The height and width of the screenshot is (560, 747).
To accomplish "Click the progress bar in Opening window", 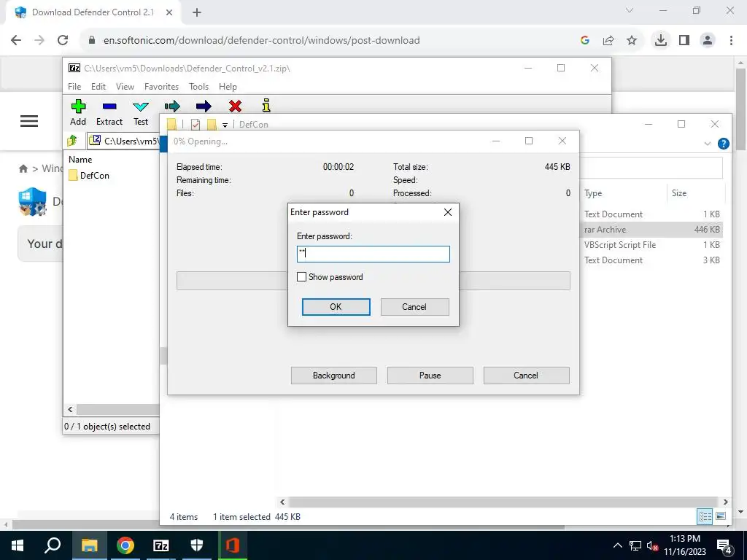I will click(373, 281).
